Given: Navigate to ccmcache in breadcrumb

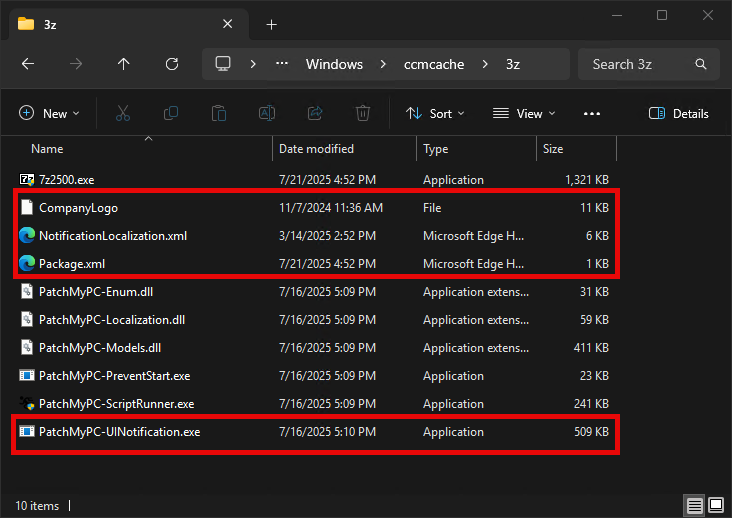Looking at the screenshot, I should [x=434, y=64].
